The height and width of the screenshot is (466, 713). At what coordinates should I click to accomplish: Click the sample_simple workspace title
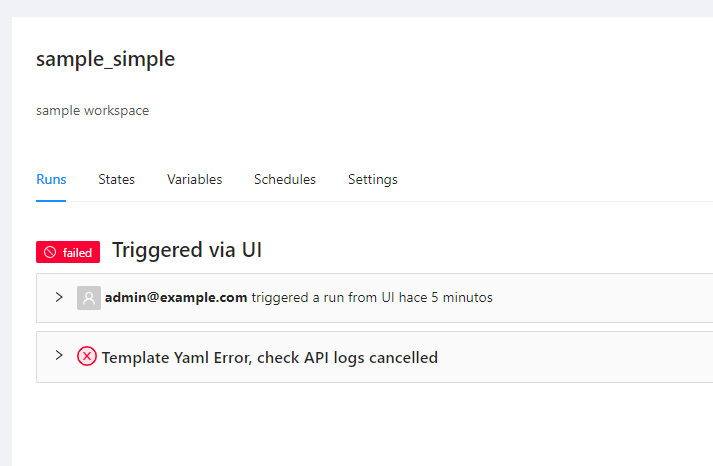click(x=105, y=59)
